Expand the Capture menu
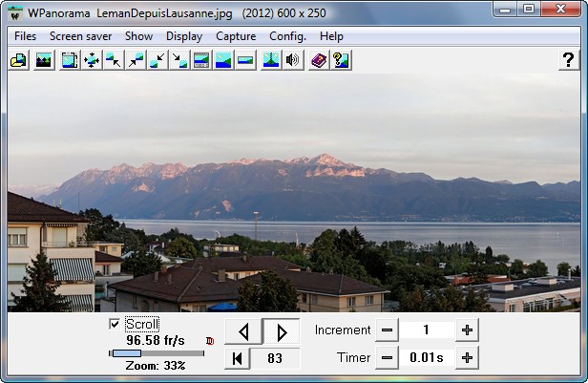 [x=236, y=36]
